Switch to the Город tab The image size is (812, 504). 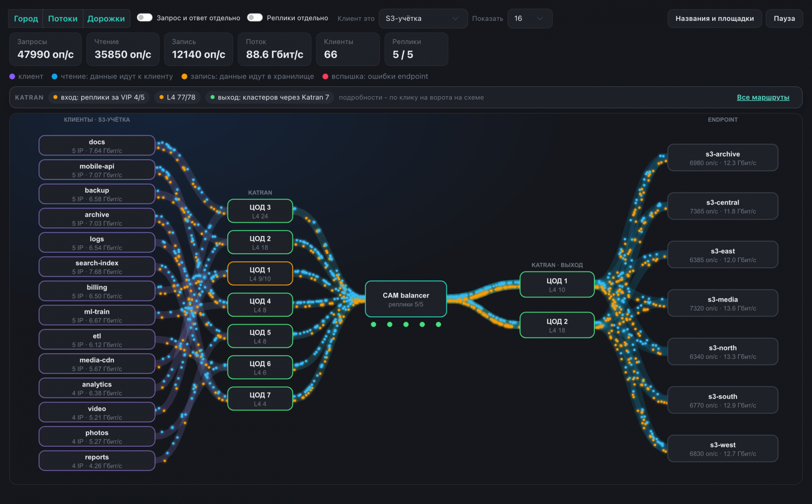pos(26,19)
